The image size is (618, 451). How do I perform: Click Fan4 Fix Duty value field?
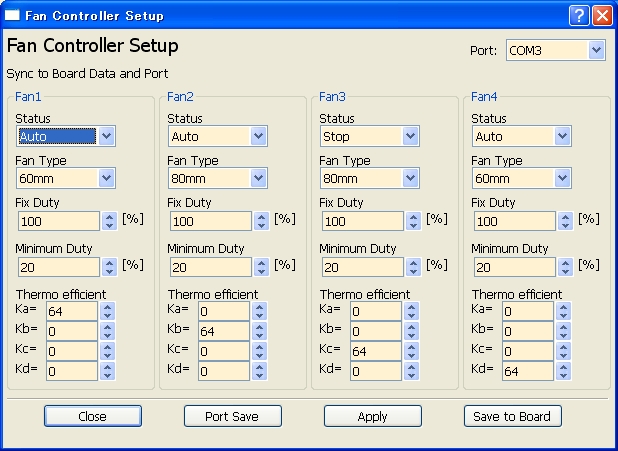[515, 221]
